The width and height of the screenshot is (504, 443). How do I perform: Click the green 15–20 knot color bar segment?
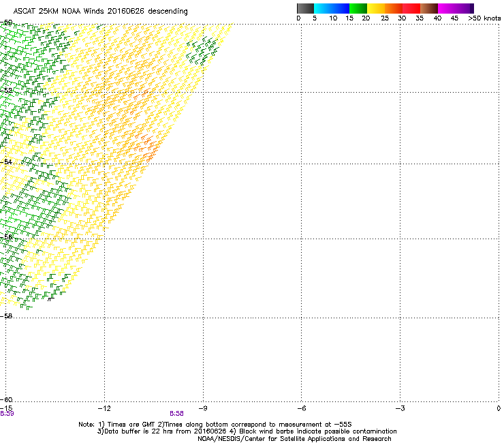pyautogui.click(x=358, y=8)
